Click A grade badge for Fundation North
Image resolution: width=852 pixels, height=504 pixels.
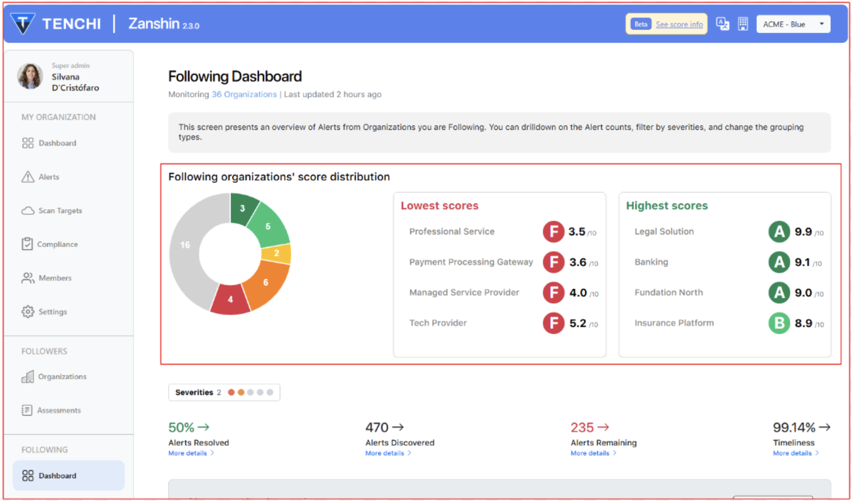pos(779,293)
